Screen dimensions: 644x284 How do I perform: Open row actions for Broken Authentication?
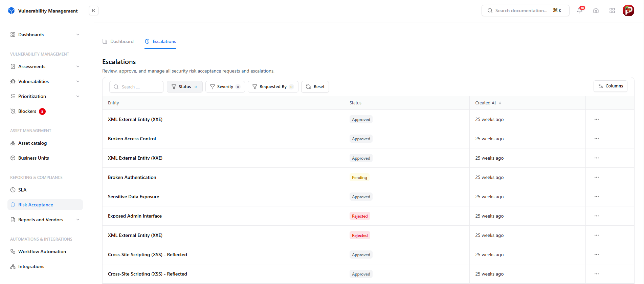click(x=597, y=177)
